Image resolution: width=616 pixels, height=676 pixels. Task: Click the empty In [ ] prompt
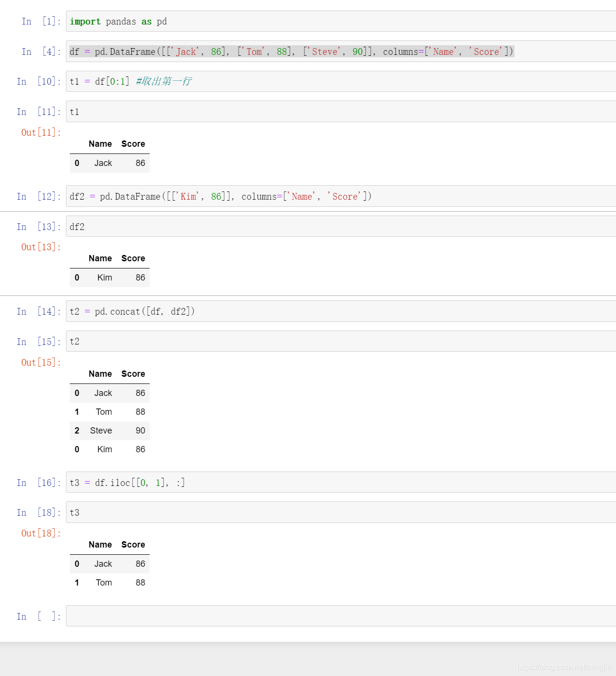click(39, 616)
